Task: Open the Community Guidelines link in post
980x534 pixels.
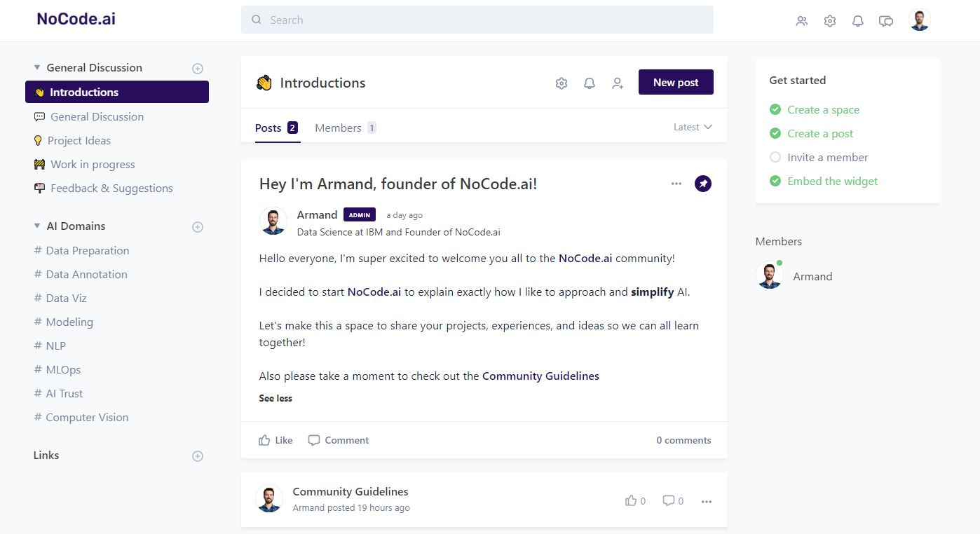Action: (540, 376)
